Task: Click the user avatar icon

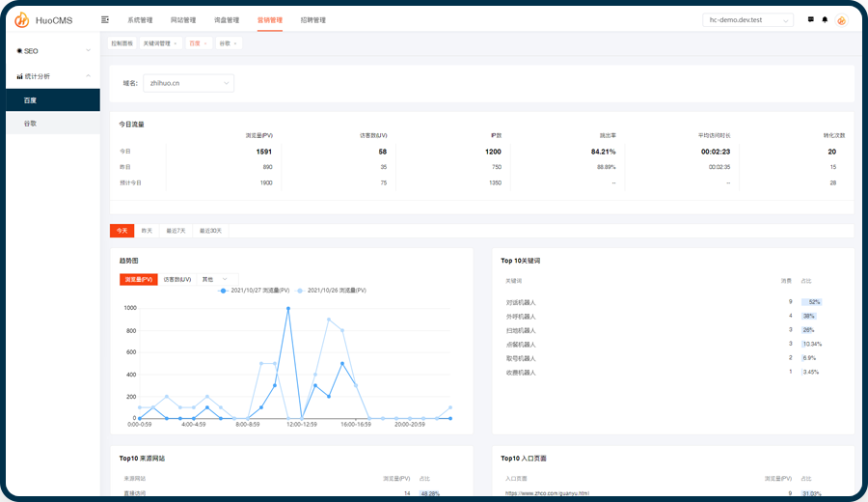Action: pos(841,20)
